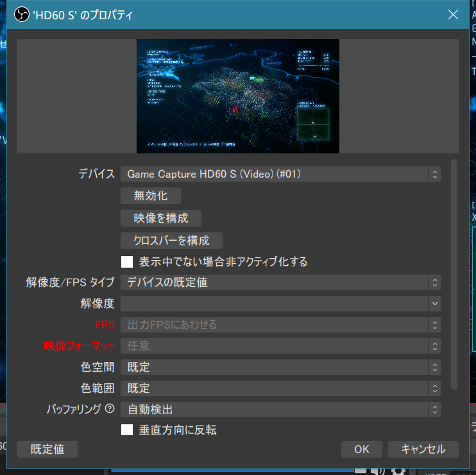Click the HD60 S video preview
This screenshot has height=475, width=476.
[238, 96]
